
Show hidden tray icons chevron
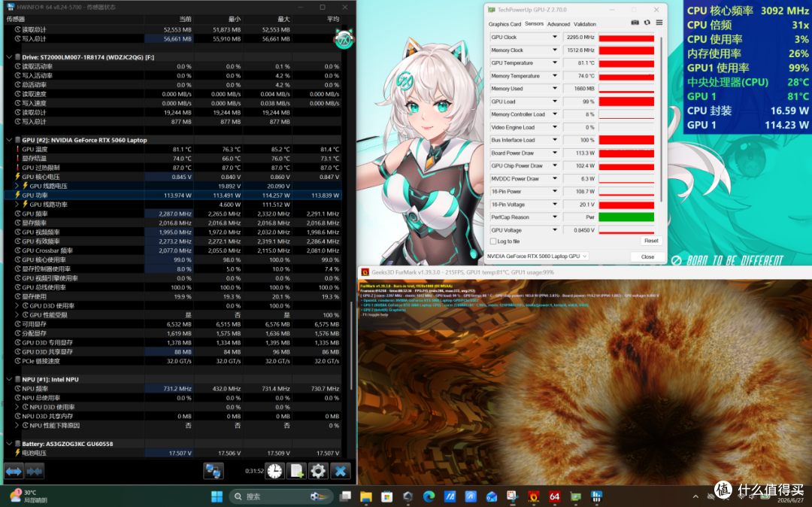(695, 497)
